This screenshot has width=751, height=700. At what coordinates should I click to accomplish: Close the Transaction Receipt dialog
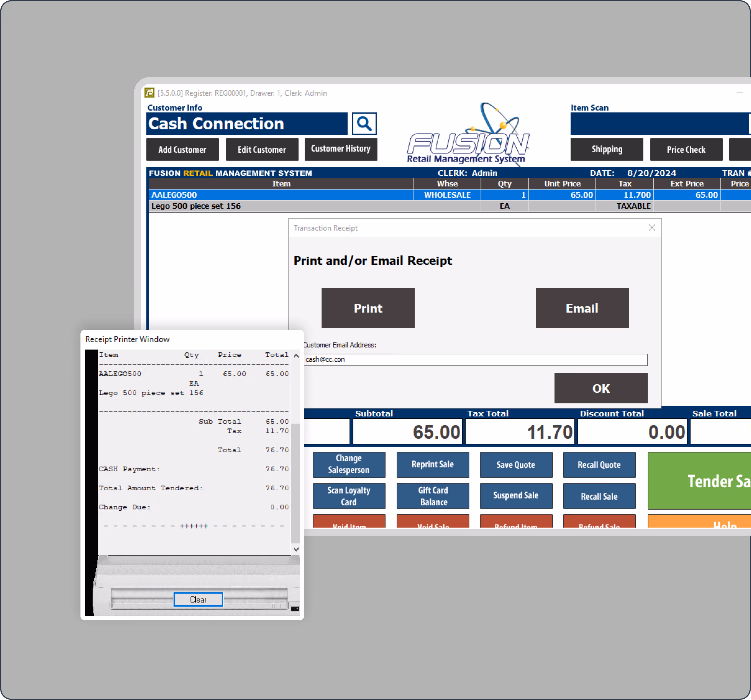click(652, 228)
